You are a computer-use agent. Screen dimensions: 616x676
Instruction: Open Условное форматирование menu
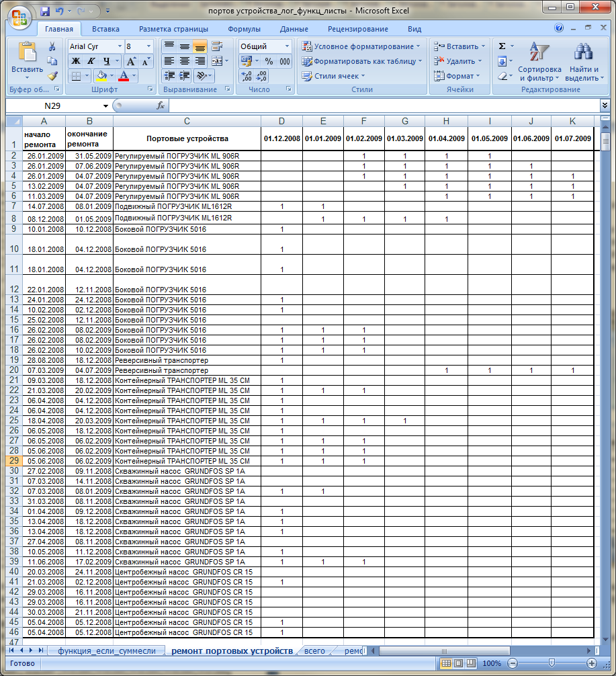pyautogui.click(x=361, y=46)
